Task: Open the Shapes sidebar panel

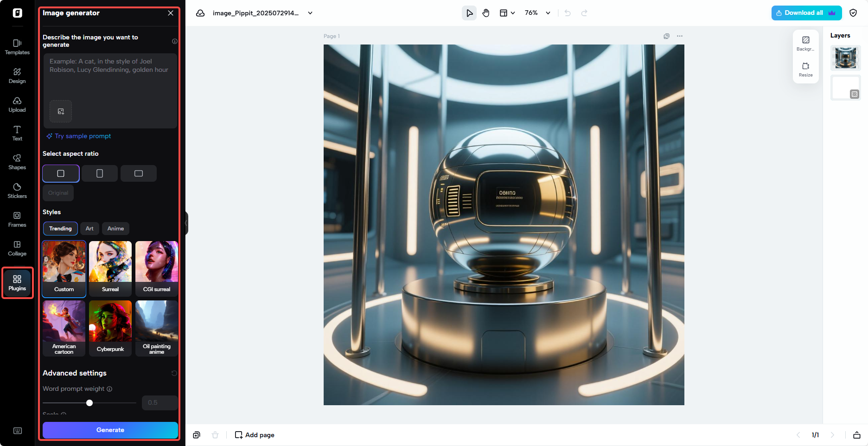Action: [x=17, y=162]
